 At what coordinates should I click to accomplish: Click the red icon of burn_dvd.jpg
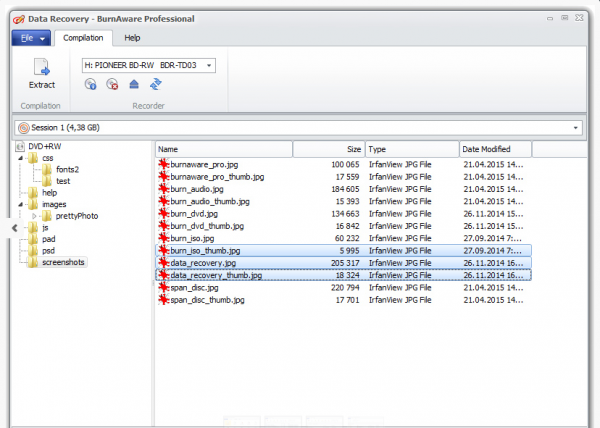(164, 213)
